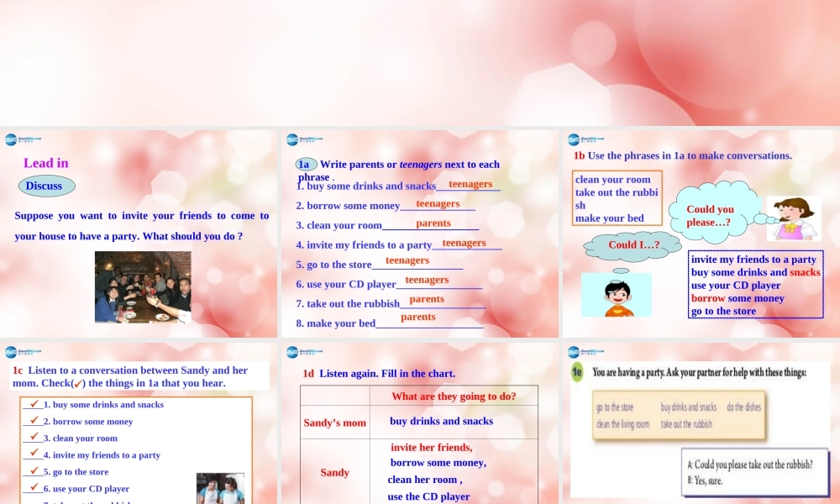Screen dimensions: 840x504
Task: Click checkmark beside 'go to the store'
Action: pyautogui.click(x=34, y=471)
